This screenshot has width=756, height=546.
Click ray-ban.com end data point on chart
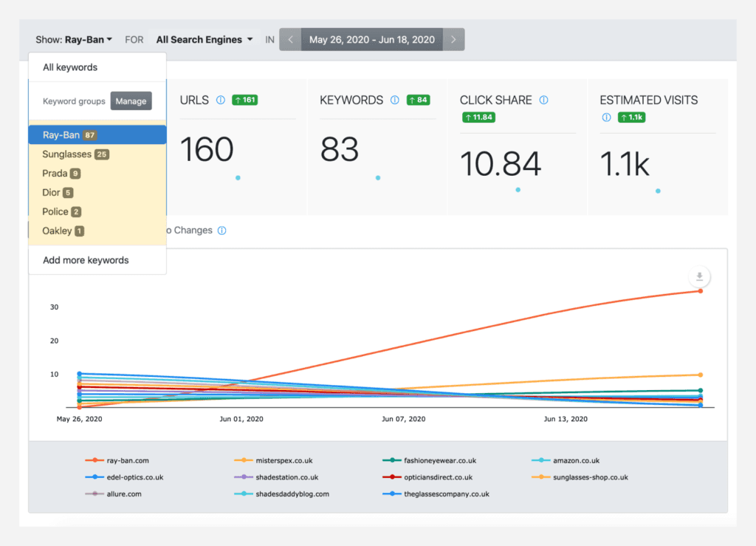point(701,291)
